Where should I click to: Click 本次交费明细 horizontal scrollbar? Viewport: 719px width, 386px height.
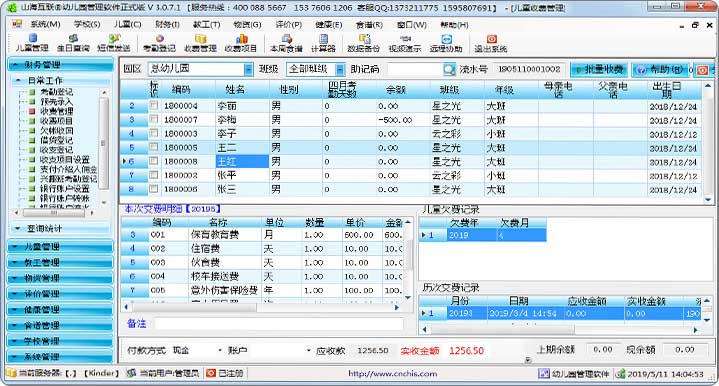click(261, 308)
